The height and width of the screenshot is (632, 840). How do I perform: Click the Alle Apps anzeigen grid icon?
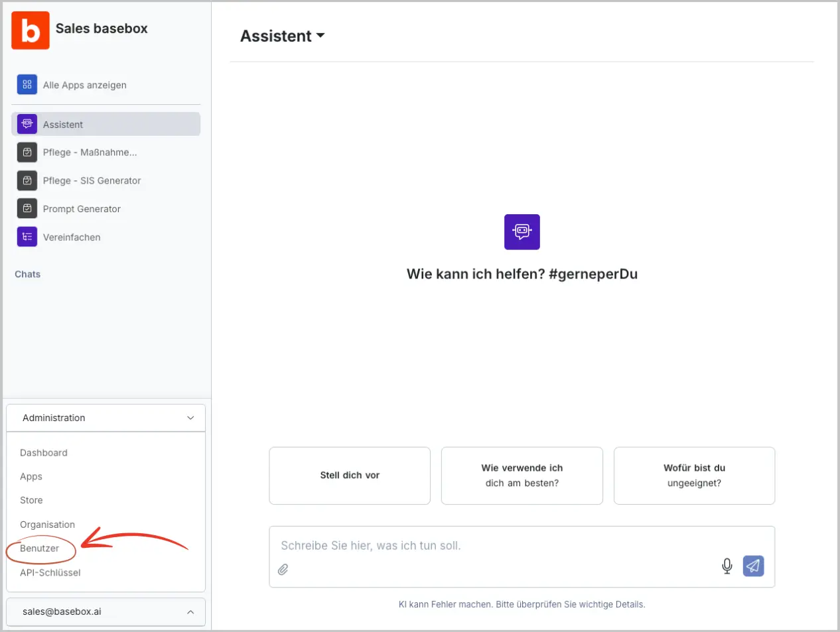pyautogui.click(x=27, y=85)
